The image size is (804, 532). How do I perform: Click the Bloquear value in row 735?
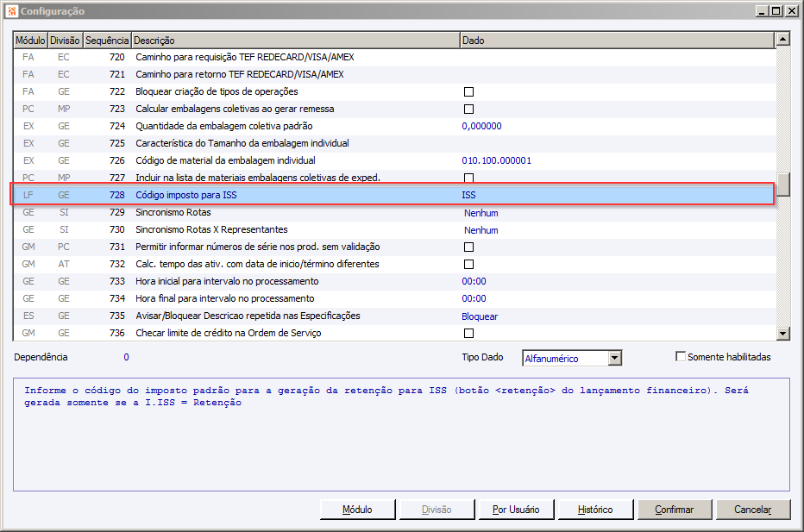[480, 316]
